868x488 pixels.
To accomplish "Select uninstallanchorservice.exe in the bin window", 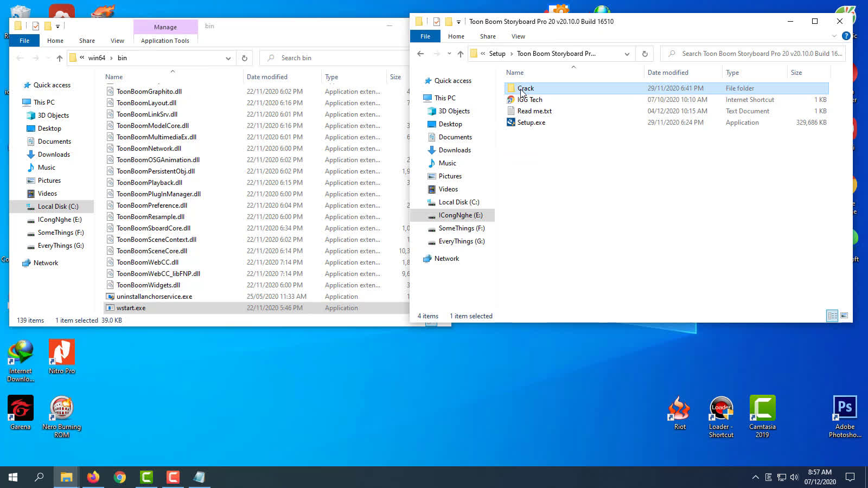I will [x=154, y=297].
